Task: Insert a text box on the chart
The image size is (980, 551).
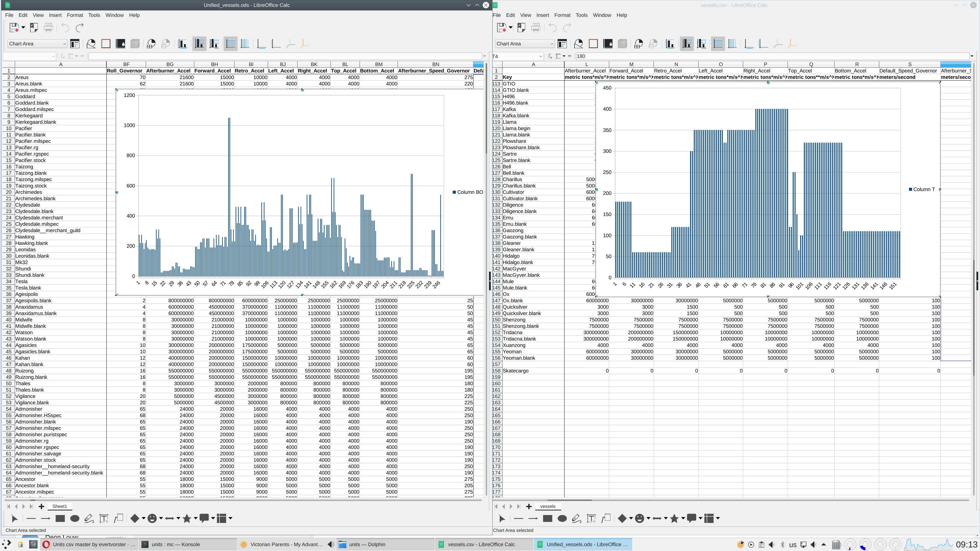Action: coord(103,518)
